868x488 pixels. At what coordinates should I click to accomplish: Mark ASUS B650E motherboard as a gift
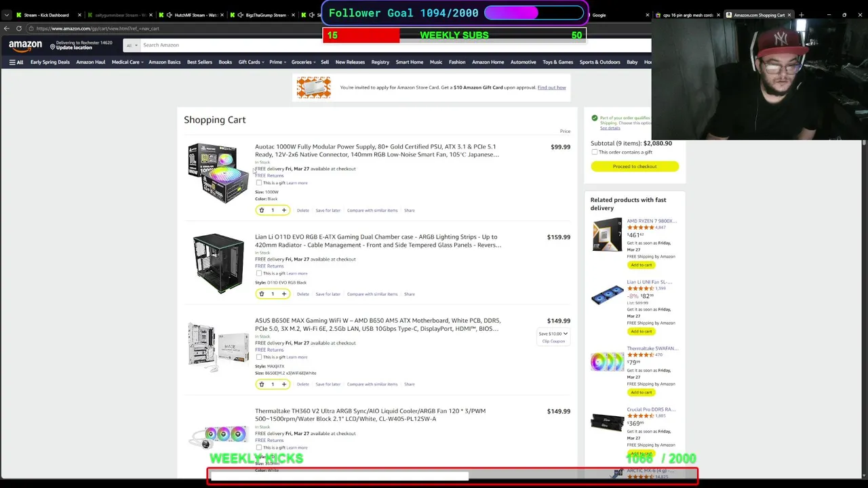tap(258, 357)
